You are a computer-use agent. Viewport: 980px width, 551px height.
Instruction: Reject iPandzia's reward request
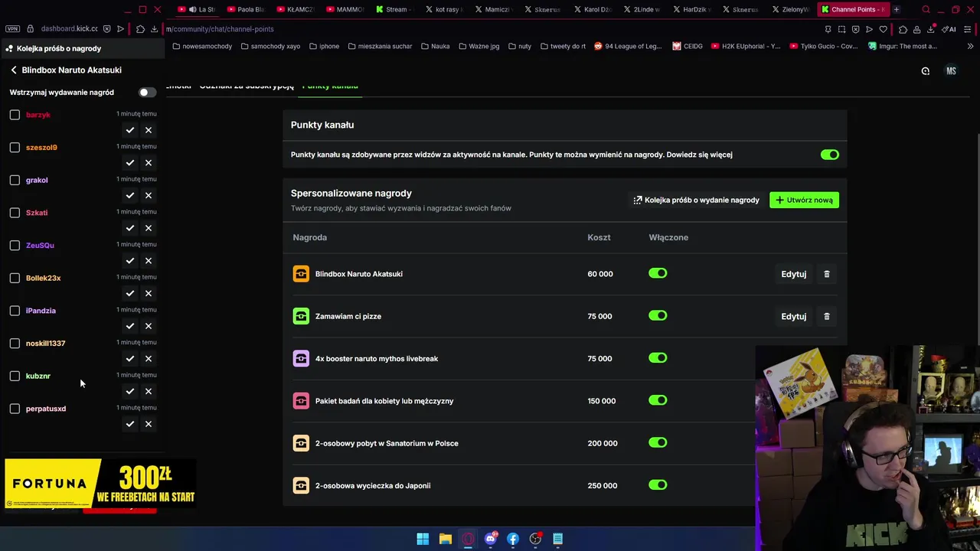(149, 326)
